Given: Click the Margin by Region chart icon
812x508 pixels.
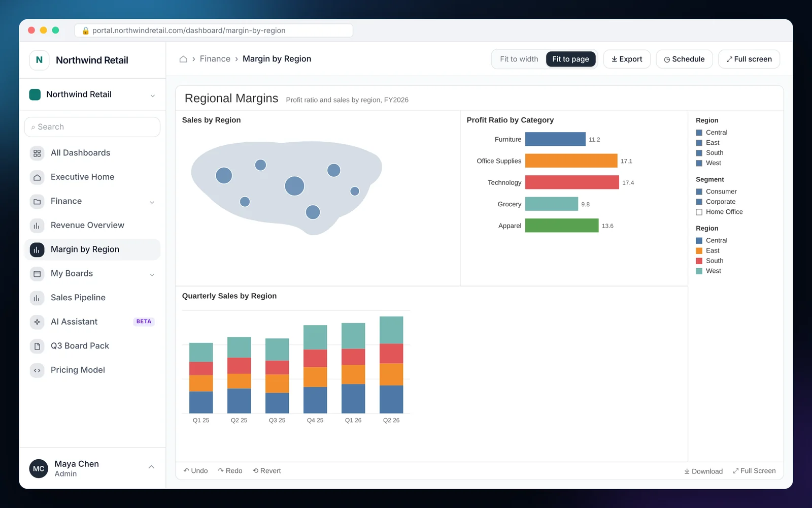Looking at the screenshot, I should pyautogui.click(x=37, y=250).
